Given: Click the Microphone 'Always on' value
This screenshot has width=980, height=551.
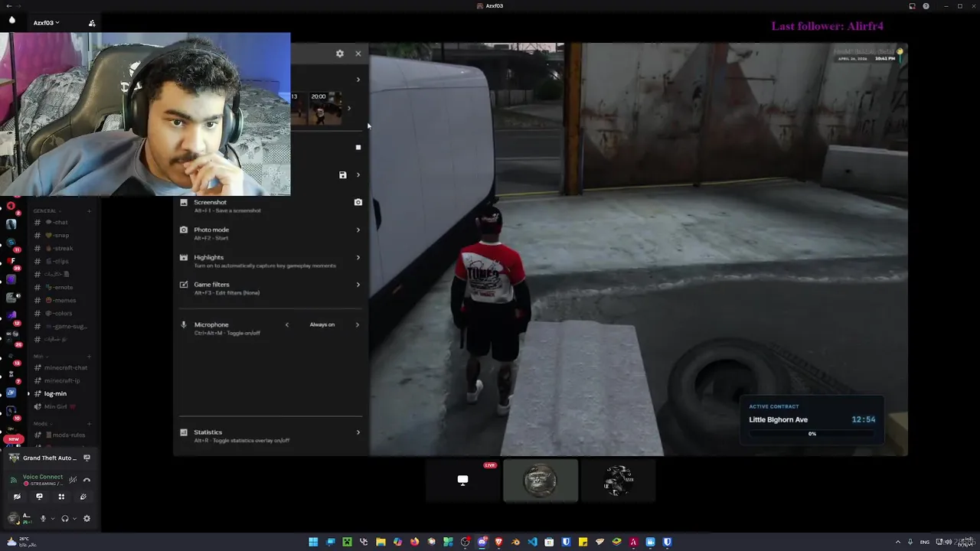Looking at the screenshot, I should 322,324.
